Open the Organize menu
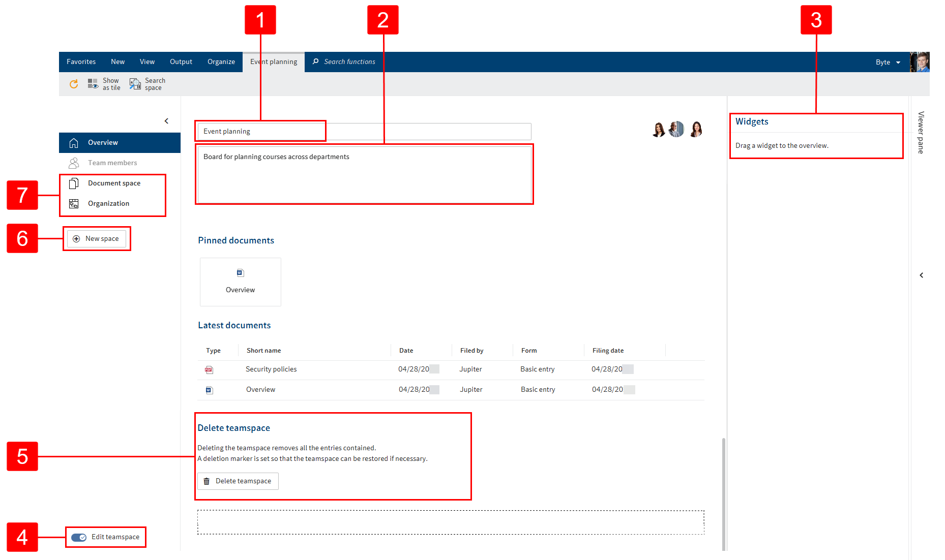The width and height of the screenshot is (945, 560). [221, 61]
